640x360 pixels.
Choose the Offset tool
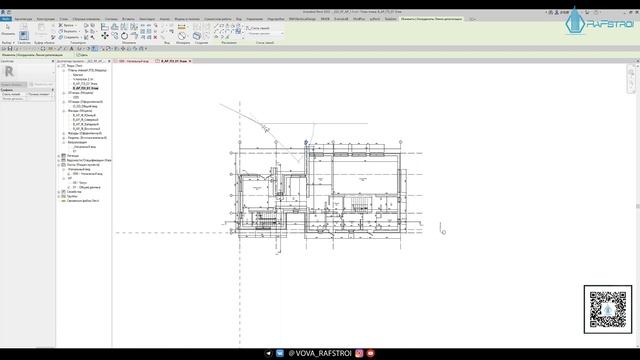pyautogui.click(x=115, y=27)
